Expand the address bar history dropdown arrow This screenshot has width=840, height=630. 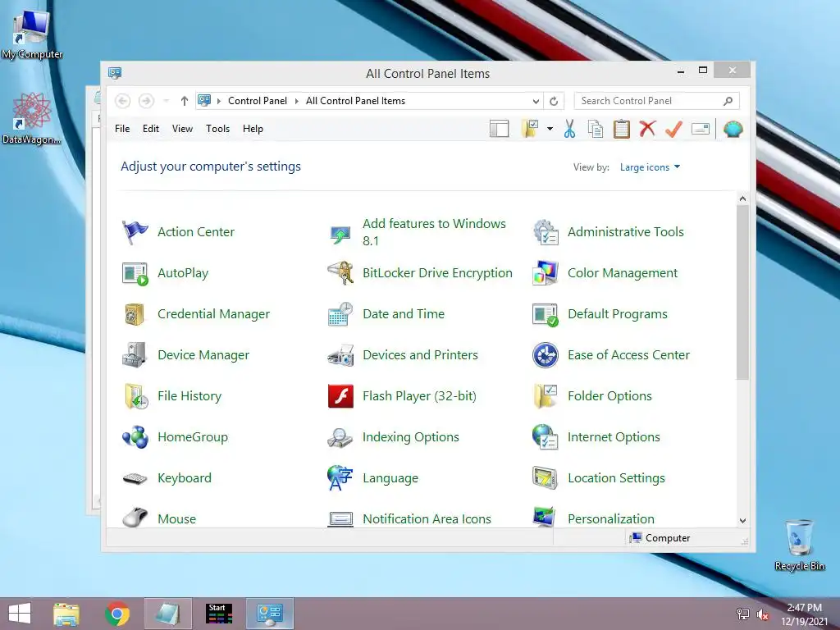[536, 101]
